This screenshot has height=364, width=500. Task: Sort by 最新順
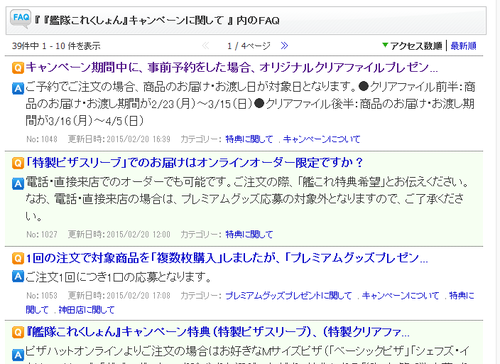(x=463, y=46)
